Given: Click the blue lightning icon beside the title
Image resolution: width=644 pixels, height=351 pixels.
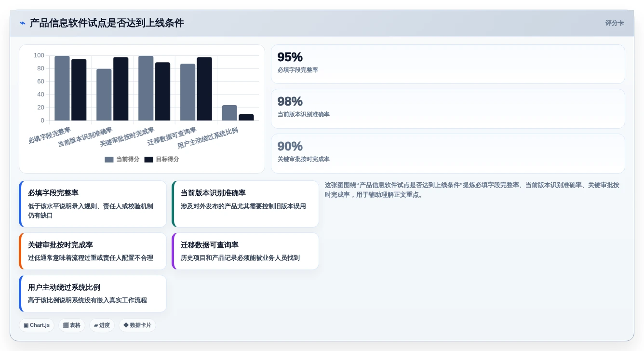Looking at the screenshot, I should click(x=23, y=23).
